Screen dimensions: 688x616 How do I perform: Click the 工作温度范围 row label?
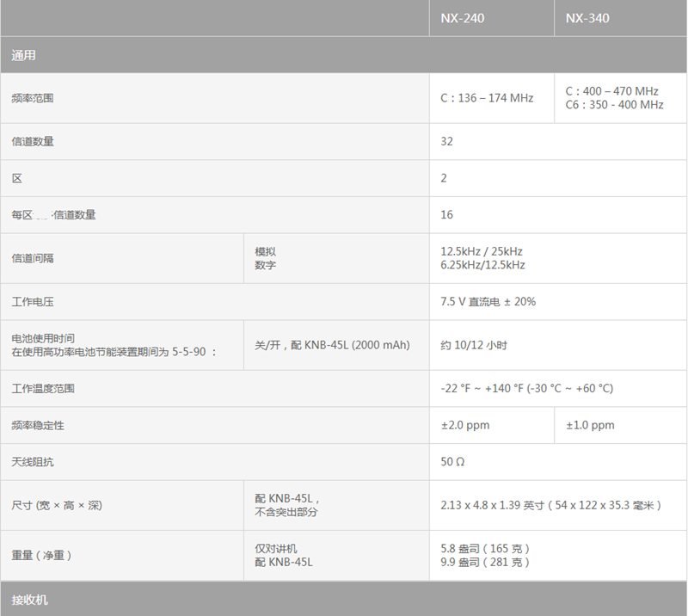43,389
